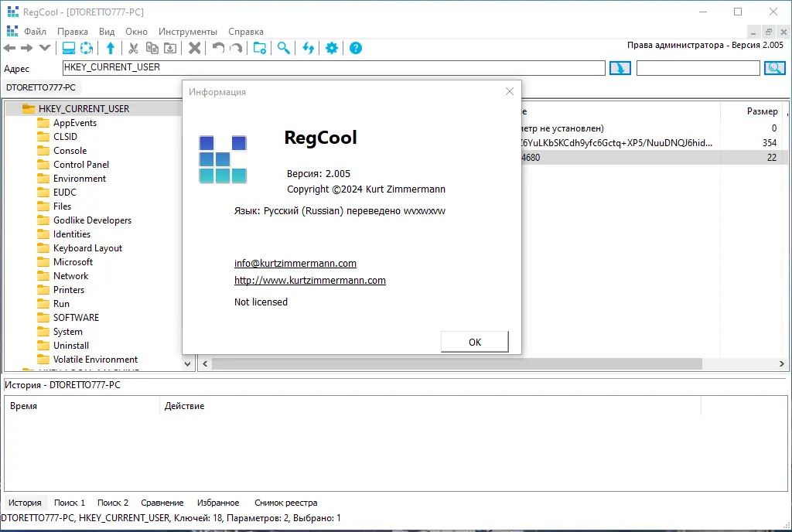Switch to the Сравнение tab
Viewport: 792px width, 532px height.
pos(162,503)
